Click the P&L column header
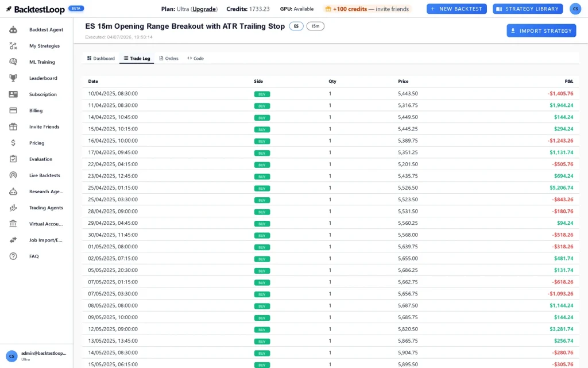 coord(569,81)
